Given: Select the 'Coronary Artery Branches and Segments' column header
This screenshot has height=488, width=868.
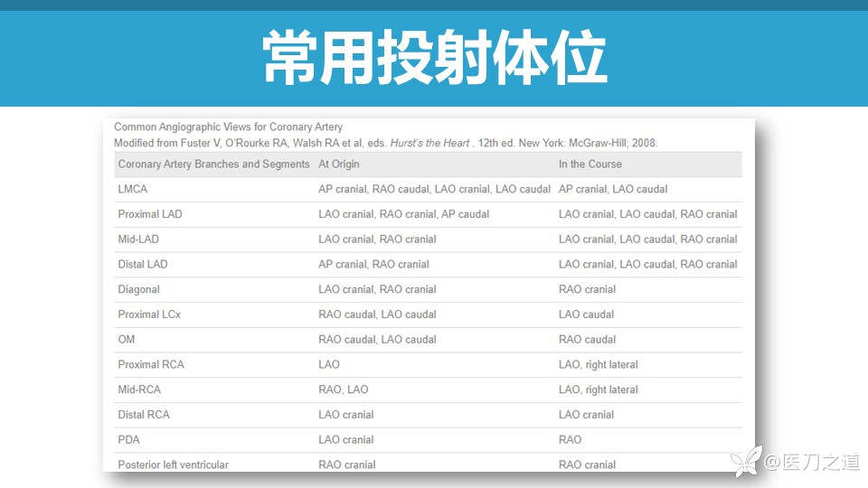Looking at the screenshot, I should tap(213, 164).
